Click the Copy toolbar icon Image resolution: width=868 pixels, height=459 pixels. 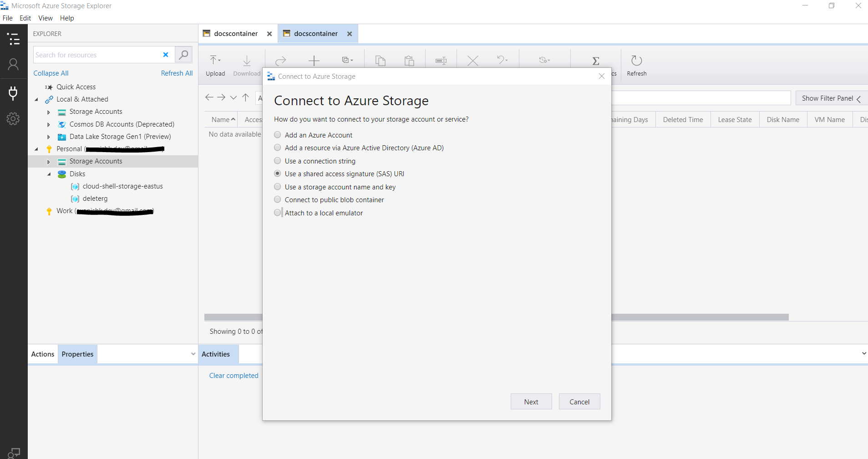pos(380,61)
